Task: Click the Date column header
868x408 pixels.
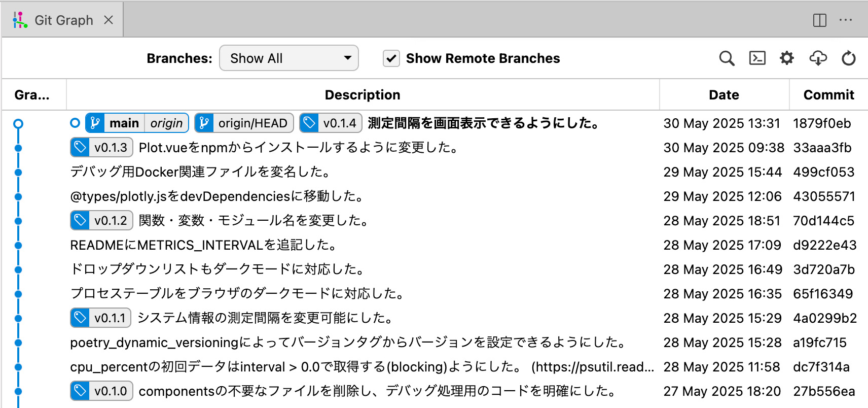Action: 724,95
